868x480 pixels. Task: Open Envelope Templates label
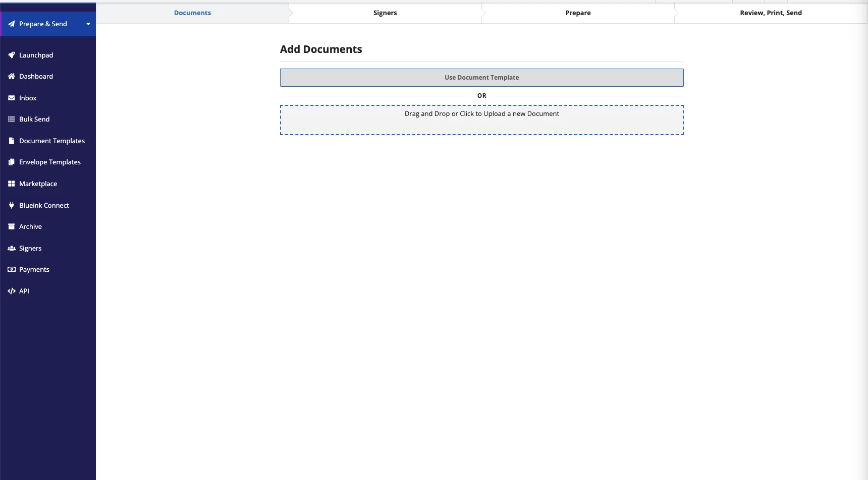[50, 162]
